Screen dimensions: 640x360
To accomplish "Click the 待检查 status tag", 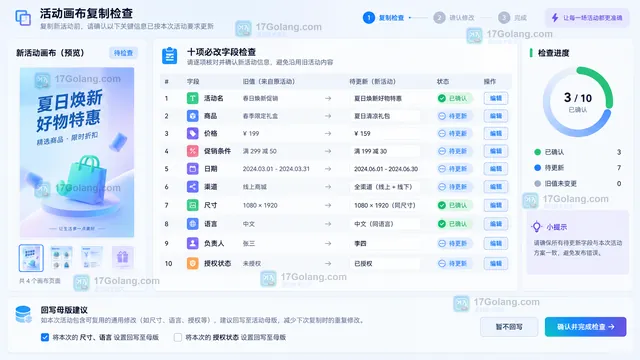I will coord(123,53).
